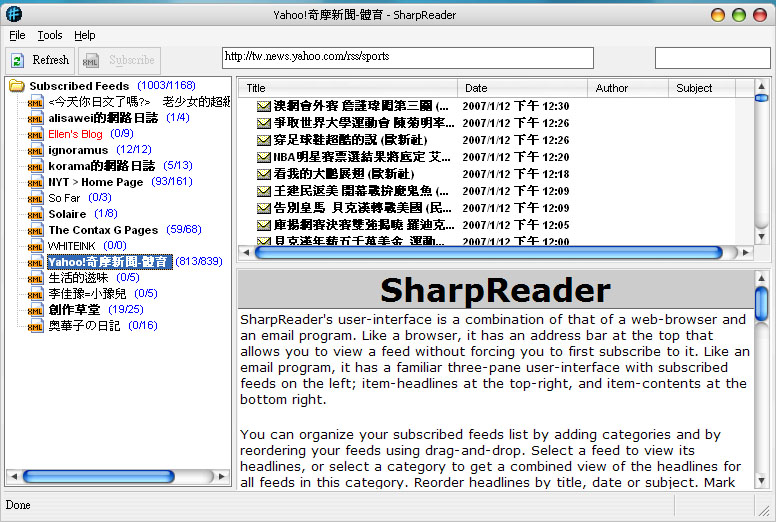776x522 pixels.
Task: Click the XML icon beside NYT > Home Page
Action: pos(35,183)
